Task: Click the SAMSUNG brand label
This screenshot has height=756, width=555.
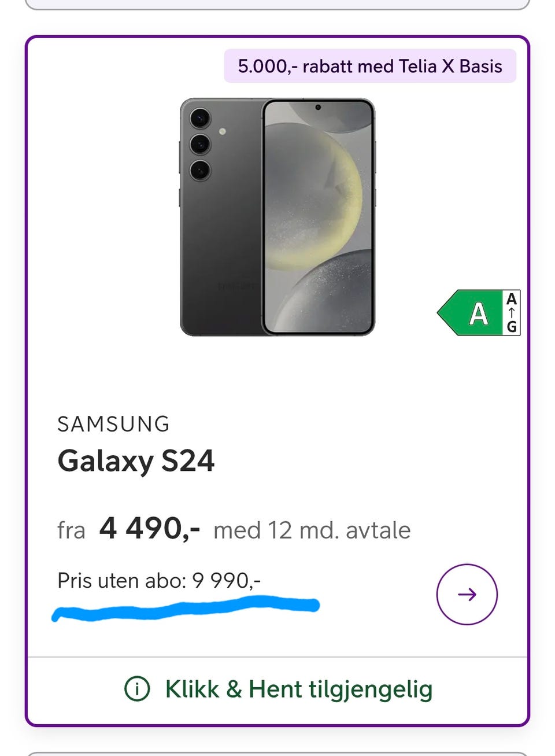Action: 113,424
